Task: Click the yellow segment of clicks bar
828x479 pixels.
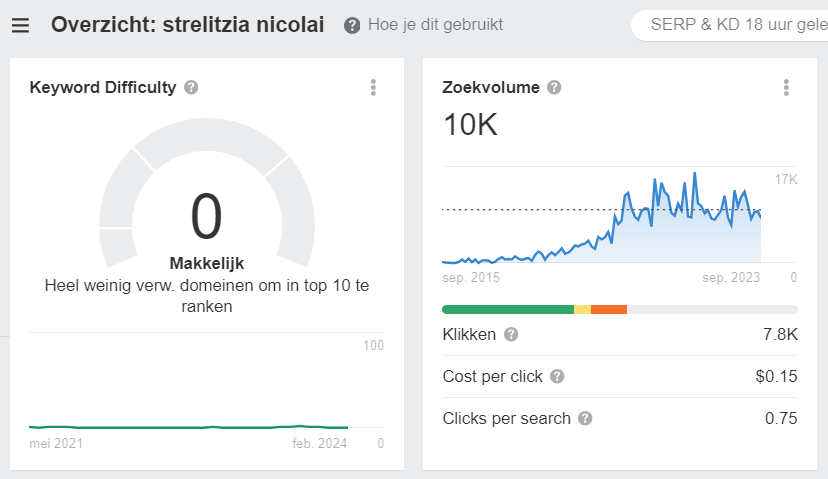Action: [x=582, y=309]
